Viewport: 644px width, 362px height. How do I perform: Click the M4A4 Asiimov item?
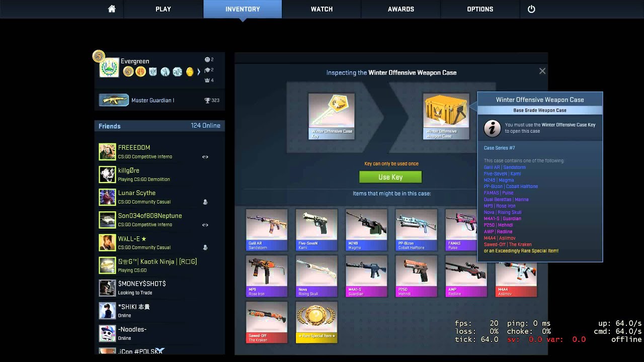(516, 280)
